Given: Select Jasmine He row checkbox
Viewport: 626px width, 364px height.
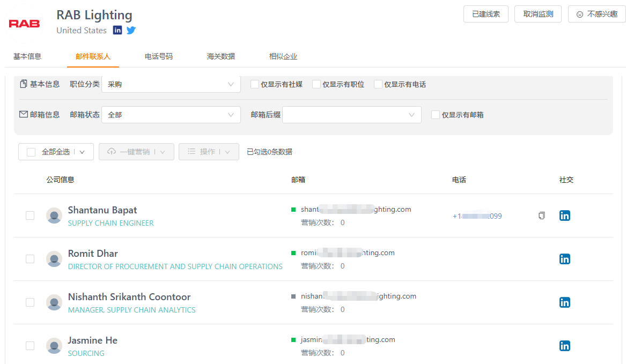Looking at the screenshot, I should pos(30,346).
